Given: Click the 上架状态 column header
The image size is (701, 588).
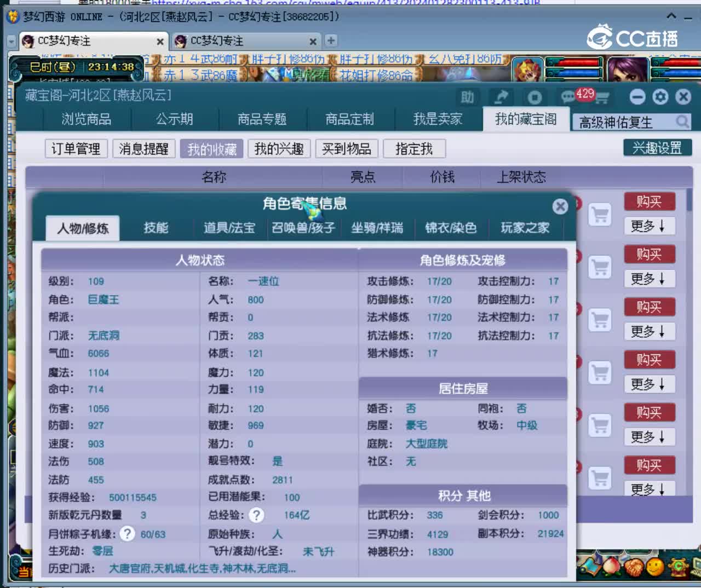Looking at the screenshot, I should coord(521,177).
